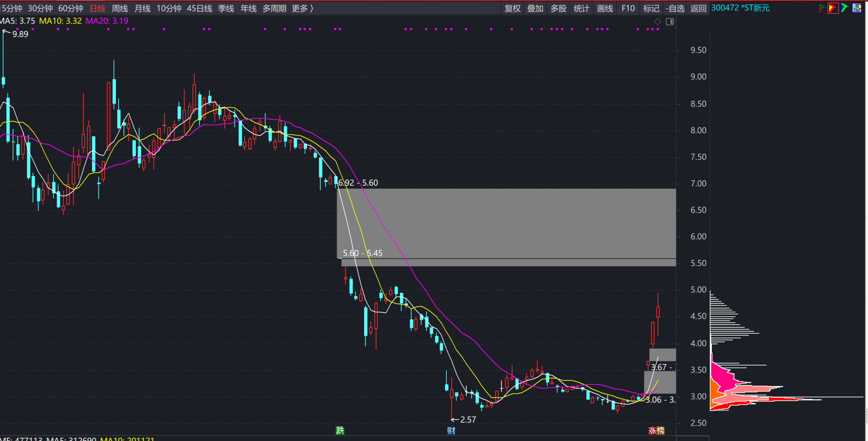Open F10 company information
This screenshot has width=868, height=441.
628,8
